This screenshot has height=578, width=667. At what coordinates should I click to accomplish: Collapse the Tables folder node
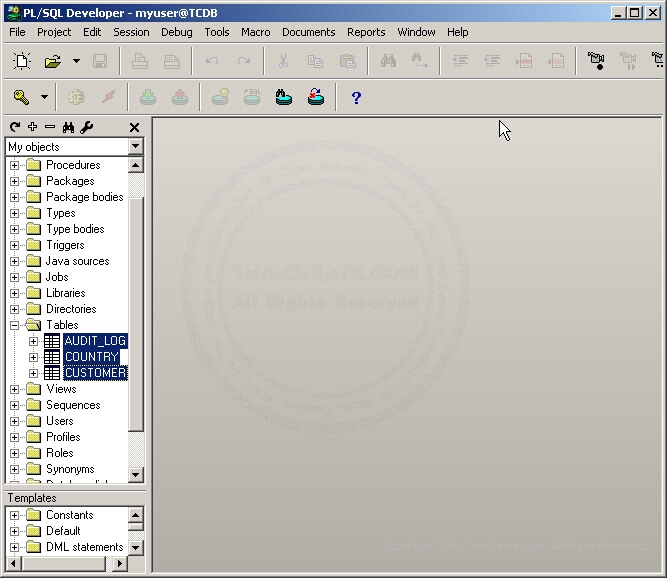(14, 325)
